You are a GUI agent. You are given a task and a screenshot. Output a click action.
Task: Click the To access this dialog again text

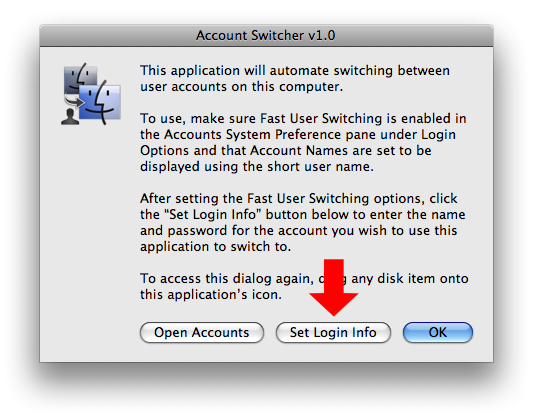(227, 279)
